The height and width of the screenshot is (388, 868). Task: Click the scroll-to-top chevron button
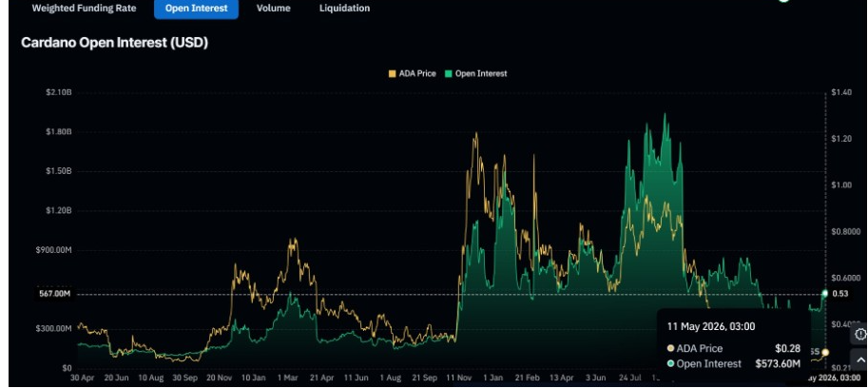pos(859,360)
